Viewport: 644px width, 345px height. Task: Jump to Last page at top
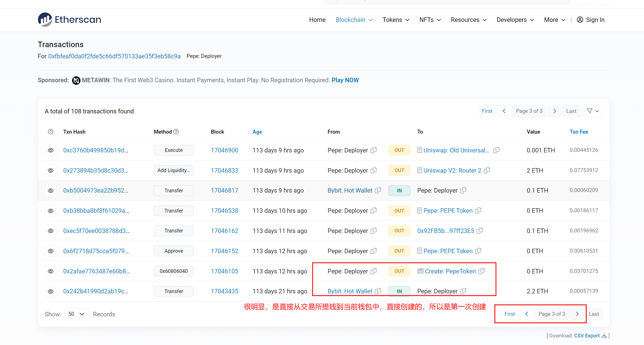(571, 111)
